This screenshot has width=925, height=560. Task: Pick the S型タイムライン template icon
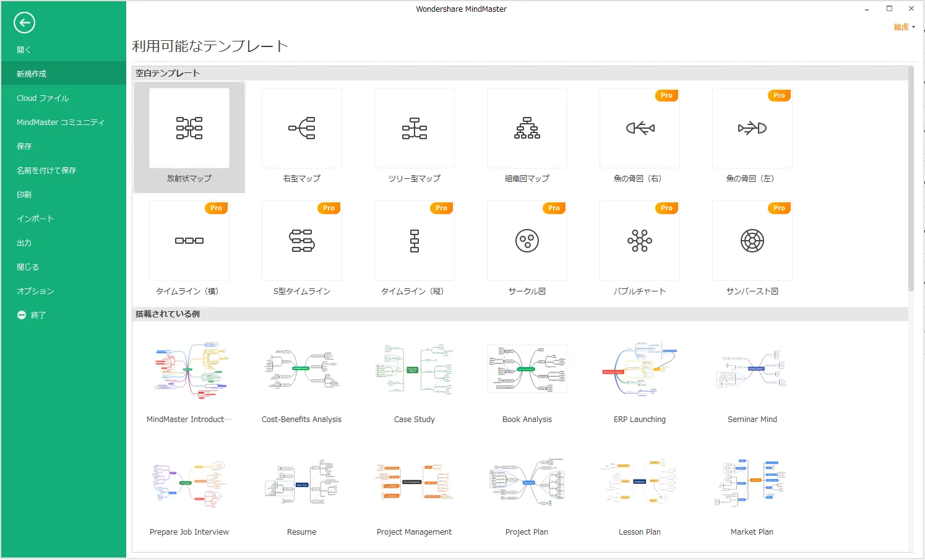click(302, 241)
